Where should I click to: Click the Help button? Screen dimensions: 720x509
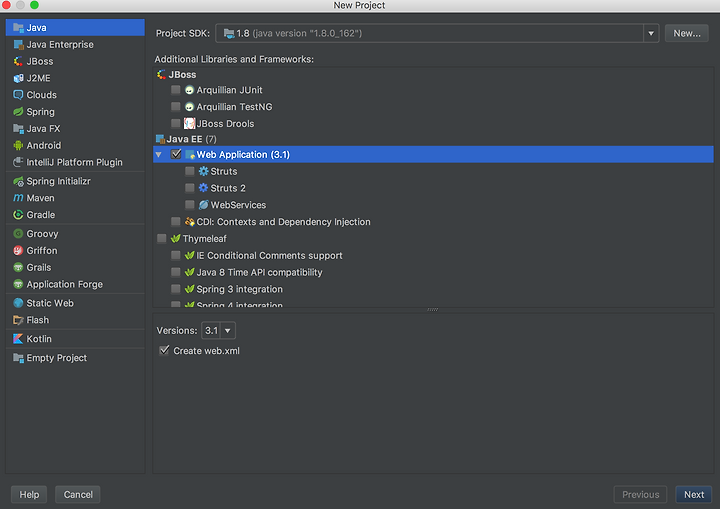(x=29, y=494)
